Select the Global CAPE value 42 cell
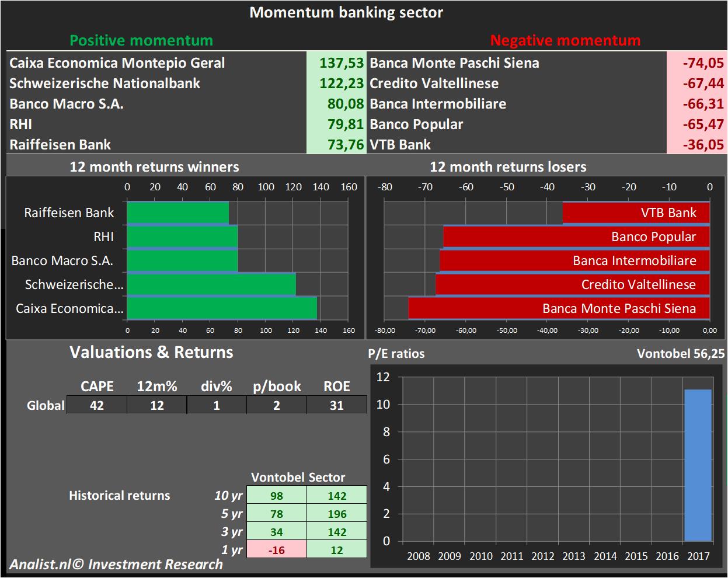This screenshot has width=728, height=578. coord(97,405)
